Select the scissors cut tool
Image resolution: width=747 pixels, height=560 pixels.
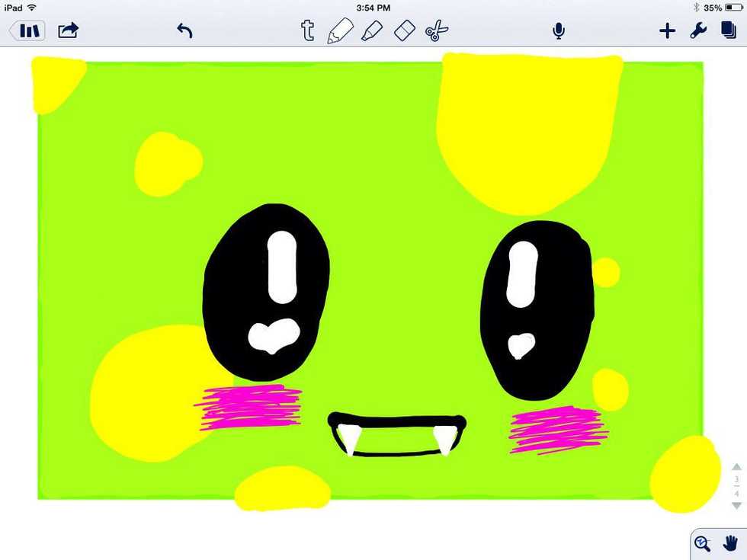[x=437, y=30]
